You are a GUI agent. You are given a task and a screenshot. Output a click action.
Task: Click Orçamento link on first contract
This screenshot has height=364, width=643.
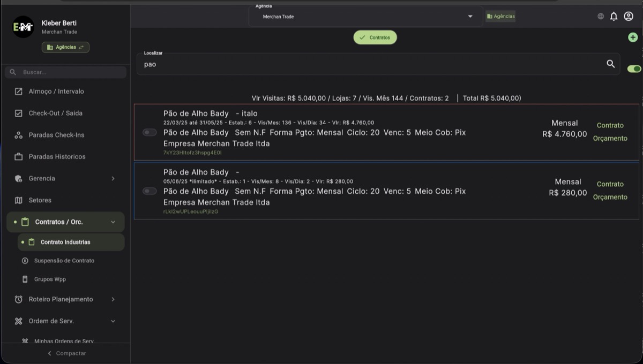click(x=610, y=139)
